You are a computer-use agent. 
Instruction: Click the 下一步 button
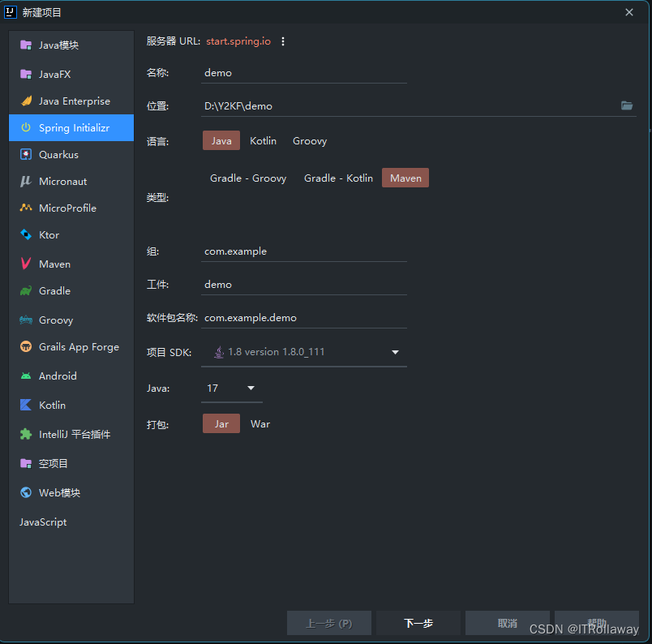coord(418,623)
